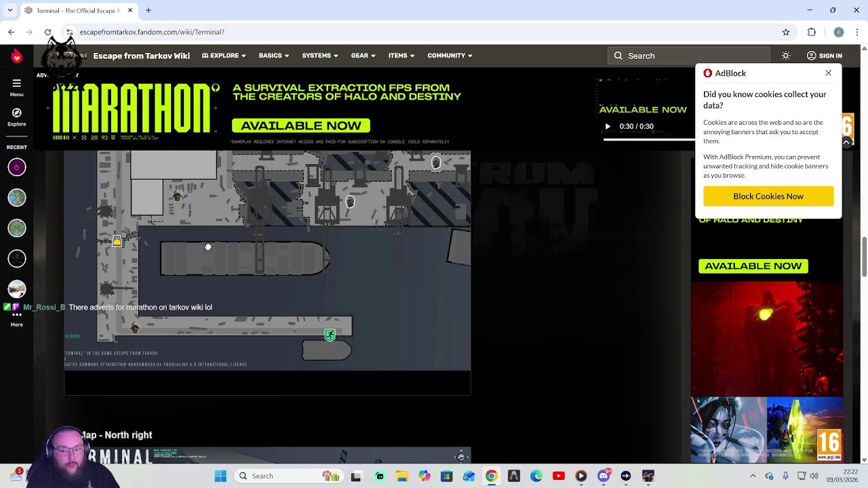Click the SIGN IN link
The width and height of the screenshot is (868, 488).
coord(830,56)
